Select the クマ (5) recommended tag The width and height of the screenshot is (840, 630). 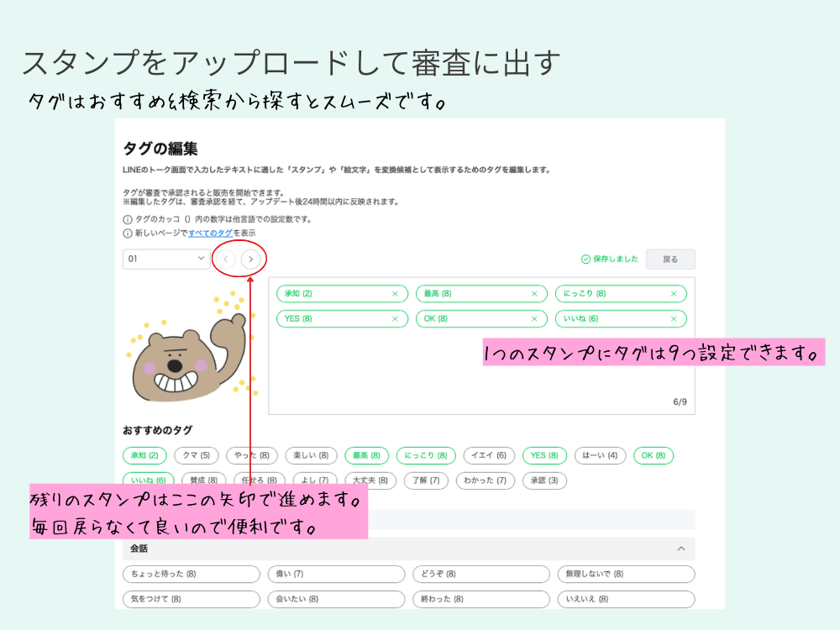pos(196,455)
